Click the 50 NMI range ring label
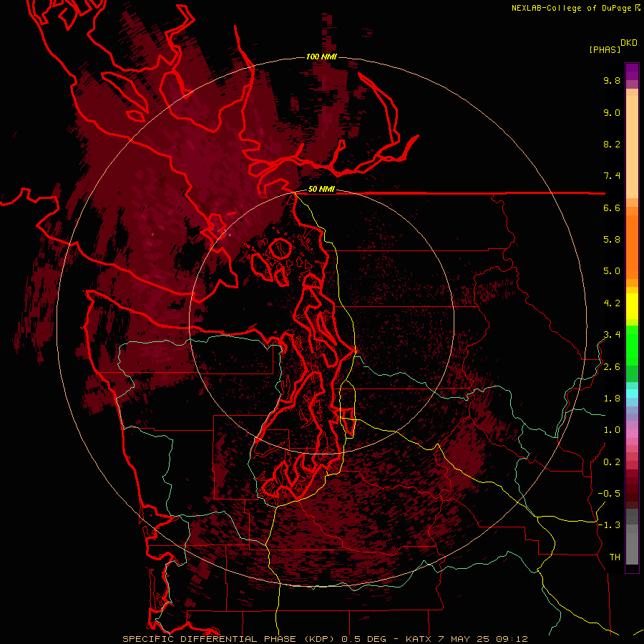 [321, 190]
